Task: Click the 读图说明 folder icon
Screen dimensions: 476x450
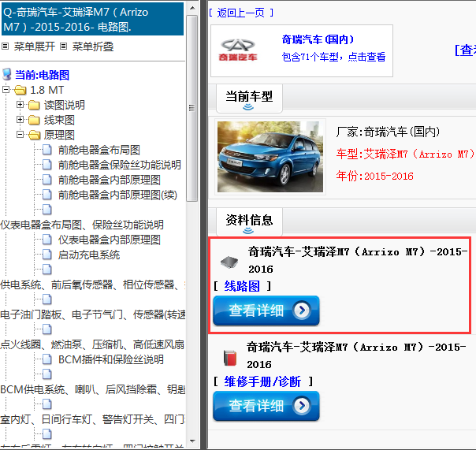Action: click(x=34, y=105)
